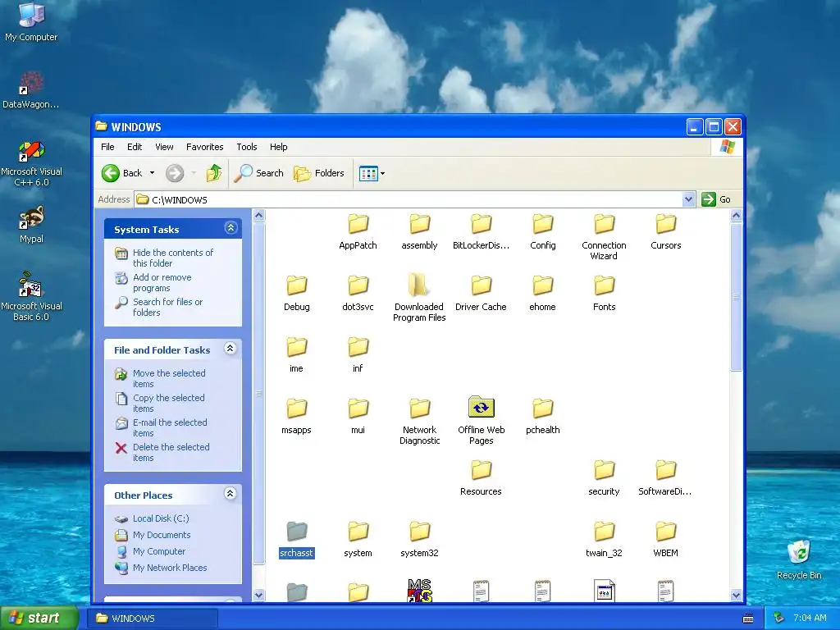The image size is (840, 630).
Task: Open the View menu
Action: [164, 147]
